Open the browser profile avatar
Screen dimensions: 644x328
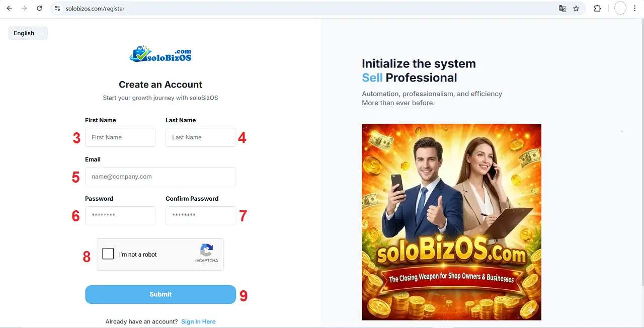click(x=620, y=9)
